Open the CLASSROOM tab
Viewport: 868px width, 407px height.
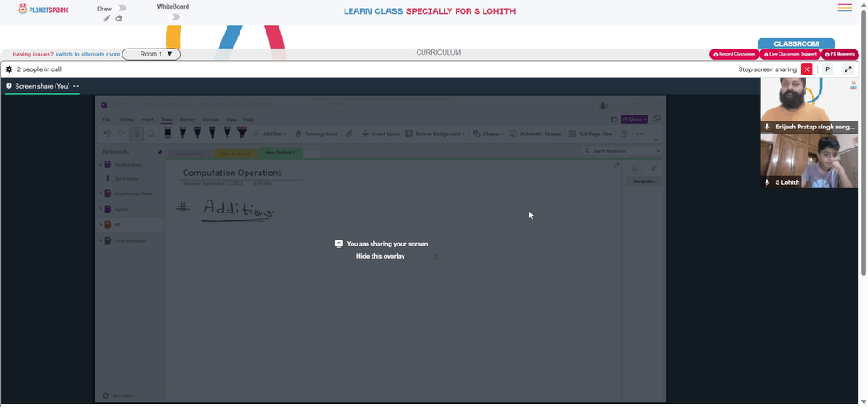click(796, 43)
